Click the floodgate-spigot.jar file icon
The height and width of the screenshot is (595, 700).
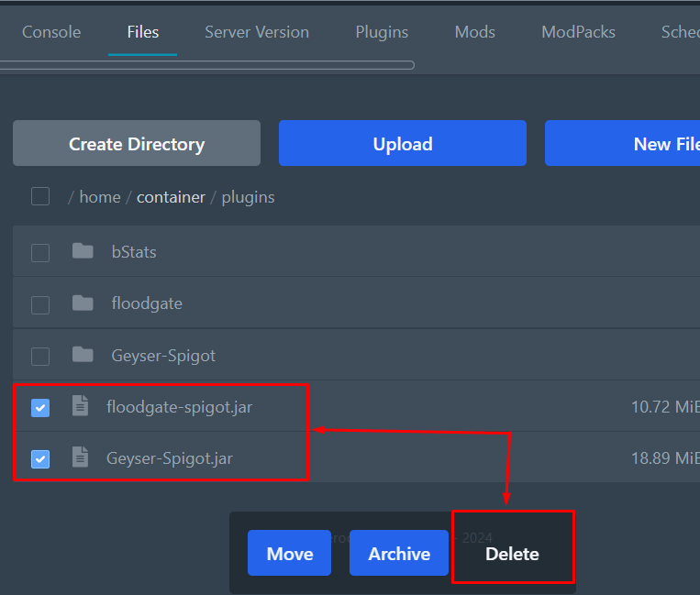click(81, 405)
